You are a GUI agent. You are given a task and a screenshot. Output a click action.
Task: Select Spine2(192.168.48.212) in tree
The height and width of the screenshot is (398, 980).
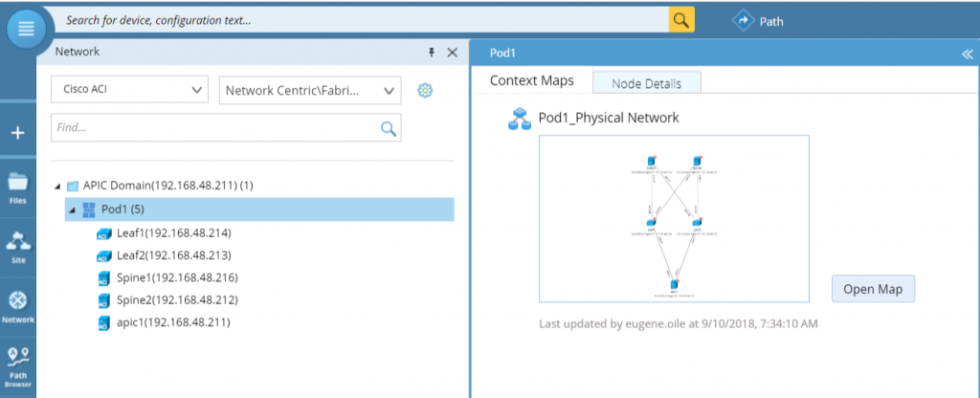click(x=177, y=300)
